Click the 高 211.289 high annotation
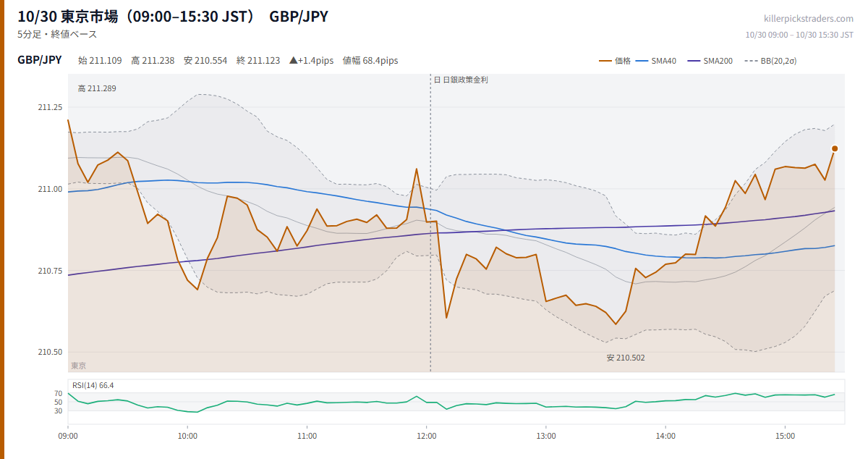 [x=97, y=88]
